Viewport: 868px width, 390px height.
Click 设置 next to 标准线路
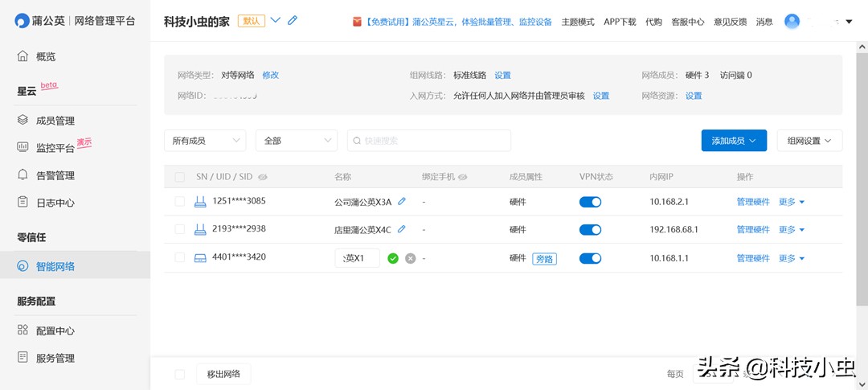tap(502, 76)
